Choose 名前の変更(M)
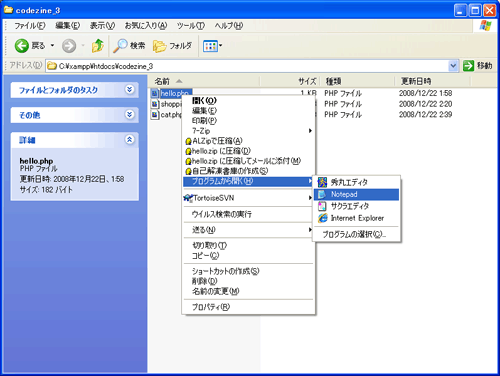 (x=249, y=291)
